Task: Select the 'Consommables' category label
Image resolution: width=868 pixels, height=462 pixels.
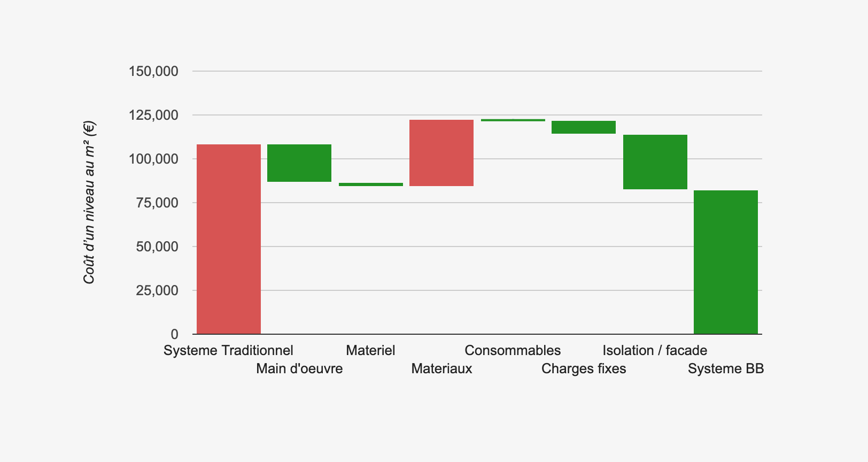Action: coord(513,351)
